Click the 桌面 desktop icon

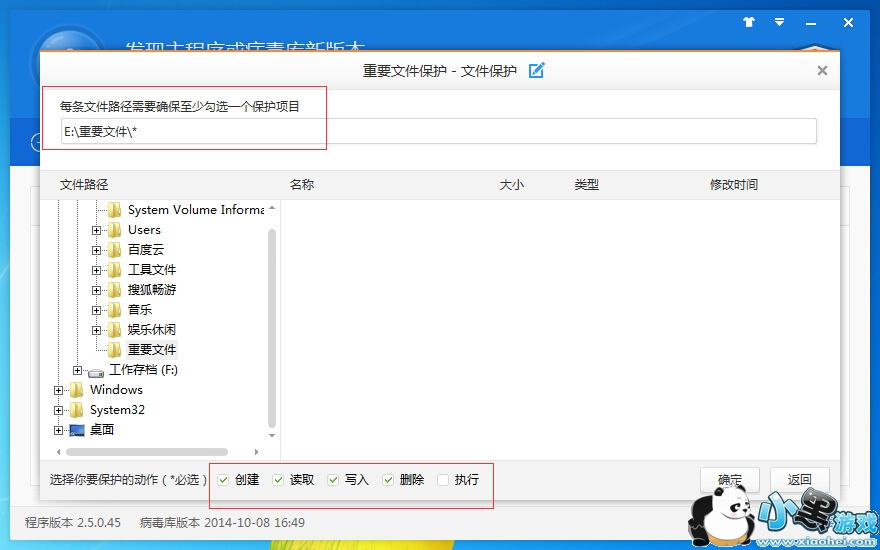(x=77, y=430)
